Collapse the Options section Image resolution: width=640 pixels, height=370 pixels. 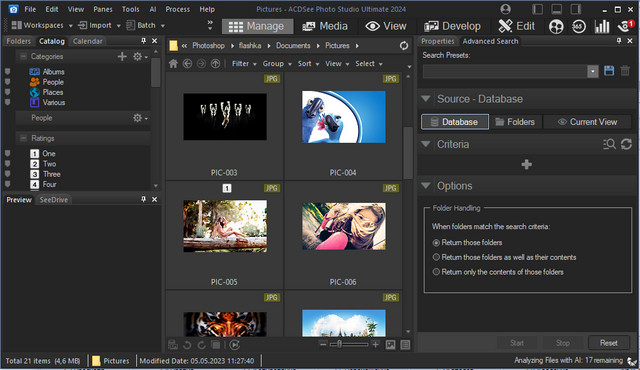(x=426, y=186)
